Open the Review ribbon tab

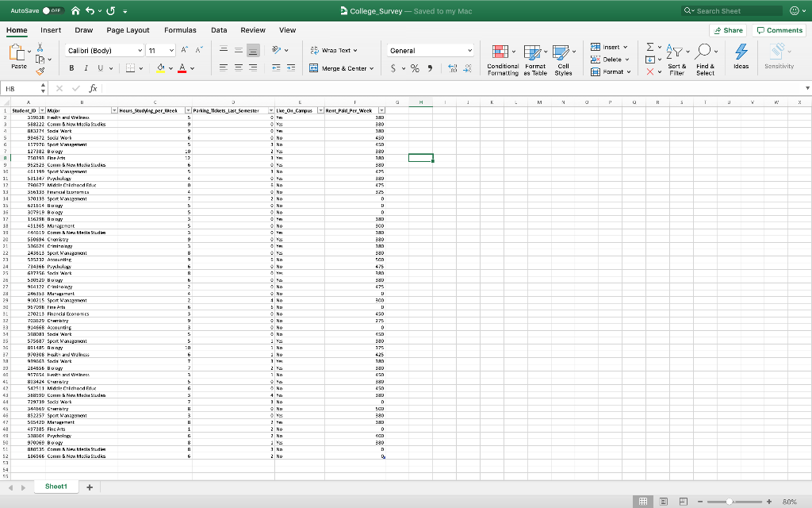[252, 30]
